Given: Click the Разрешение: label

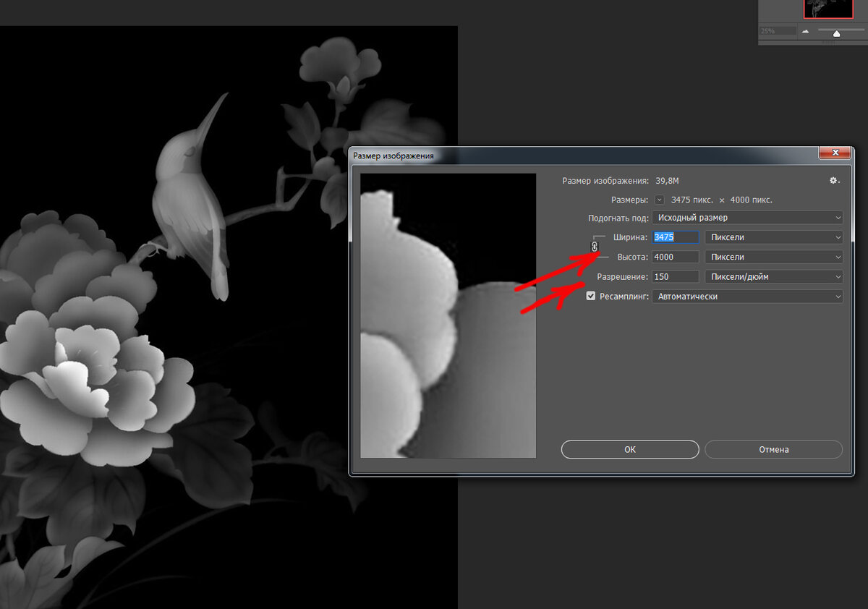Looking at the screenshot, I should 622,276.
